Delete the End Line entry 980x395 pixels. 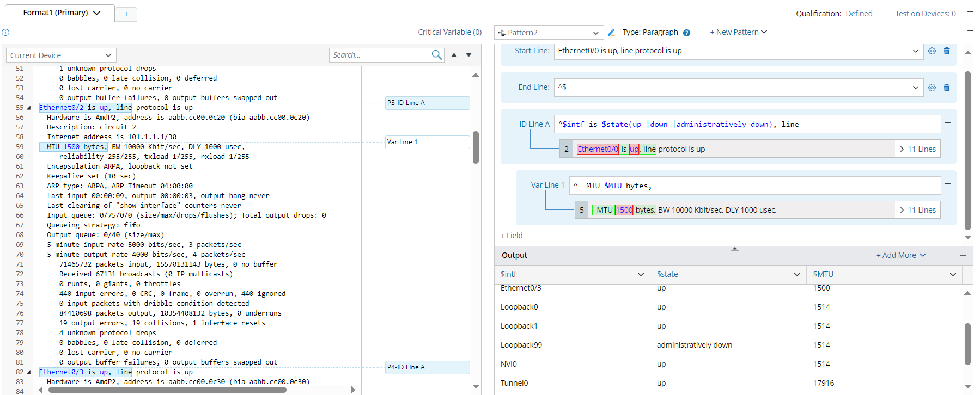pyautogui.click(x=947, y=88)
